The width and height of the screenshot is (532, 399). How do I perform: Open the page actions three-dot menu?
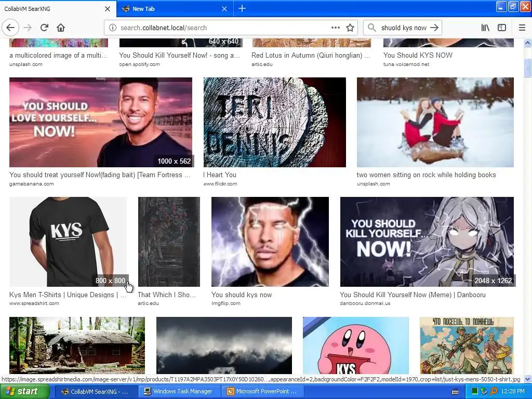(x=335, y=28)
